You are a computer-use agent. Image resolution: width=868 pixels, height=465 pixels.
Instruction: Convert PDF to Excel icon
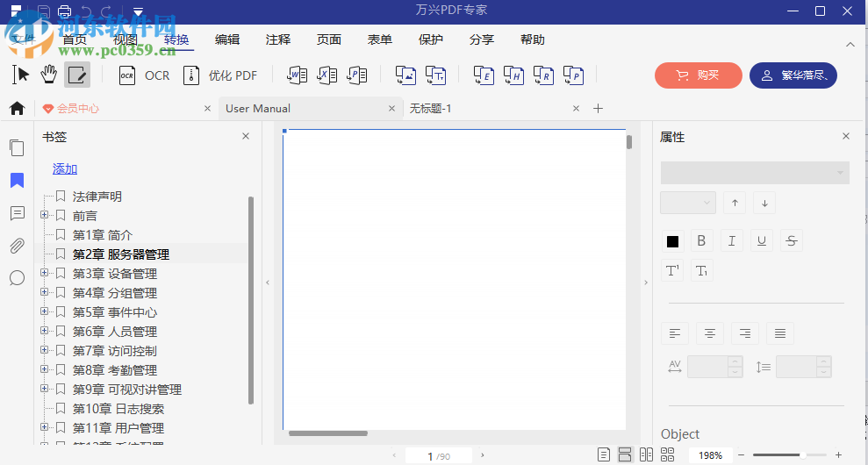click(x=327, y=75)
